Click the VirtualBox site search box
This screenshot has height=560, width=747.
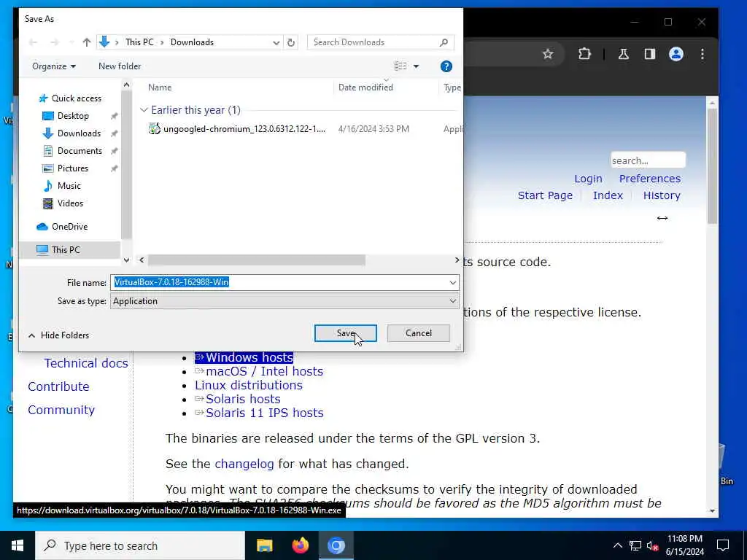pyautogui.click(x=648, y=160)
